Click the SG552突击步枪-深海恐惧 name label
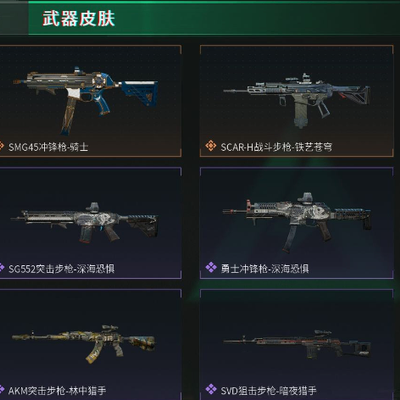Image resolution: width=400 pixels, height=400 pixels. (x=61, y=268)
